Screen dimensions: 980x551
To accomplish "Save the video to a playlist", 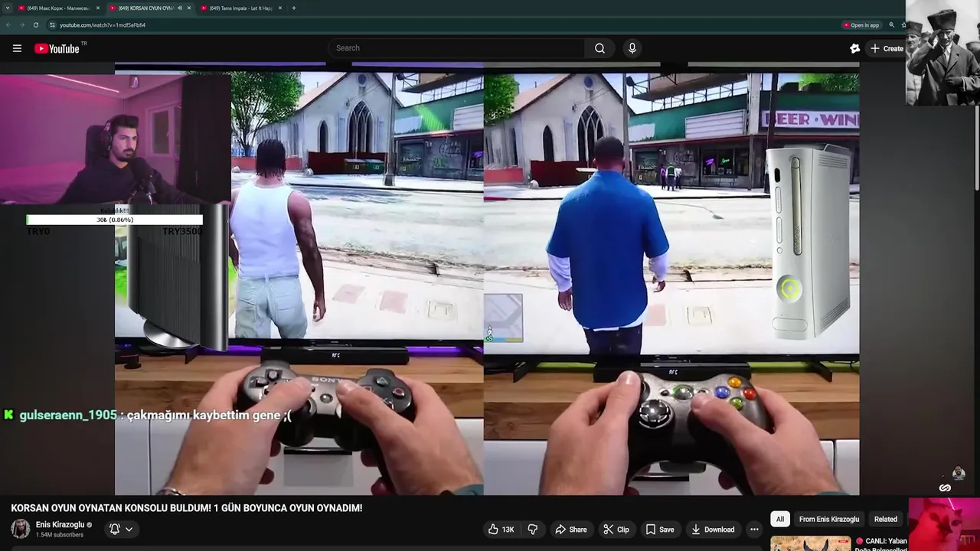I will (x=659, y=530).
